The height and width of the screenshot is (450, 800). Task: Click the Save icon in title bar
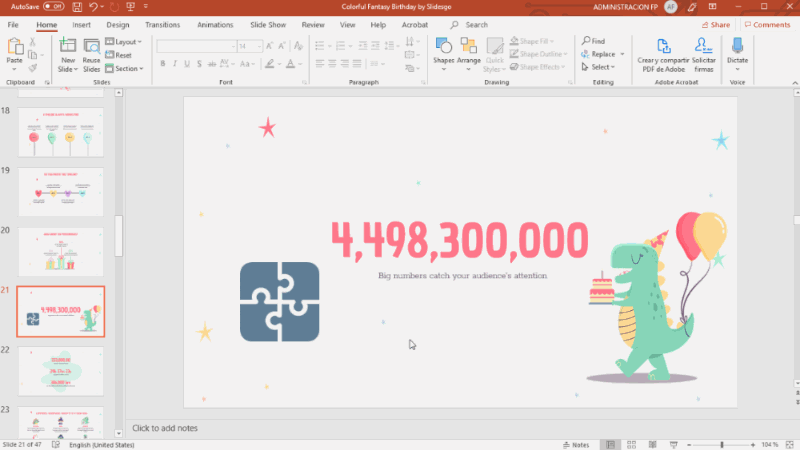[x=75, y=7]
